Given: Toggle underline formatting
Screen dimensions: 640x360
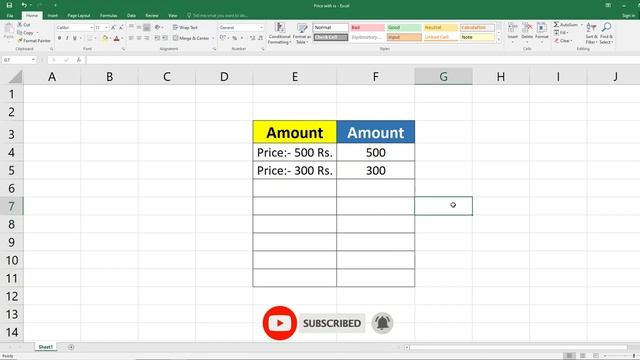Looking at the screenshot, I should pyautogui.click(x=75, y=38).
